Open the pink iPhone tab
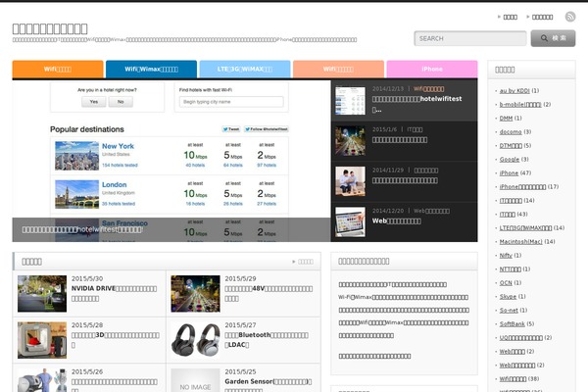 coord(432,69)
